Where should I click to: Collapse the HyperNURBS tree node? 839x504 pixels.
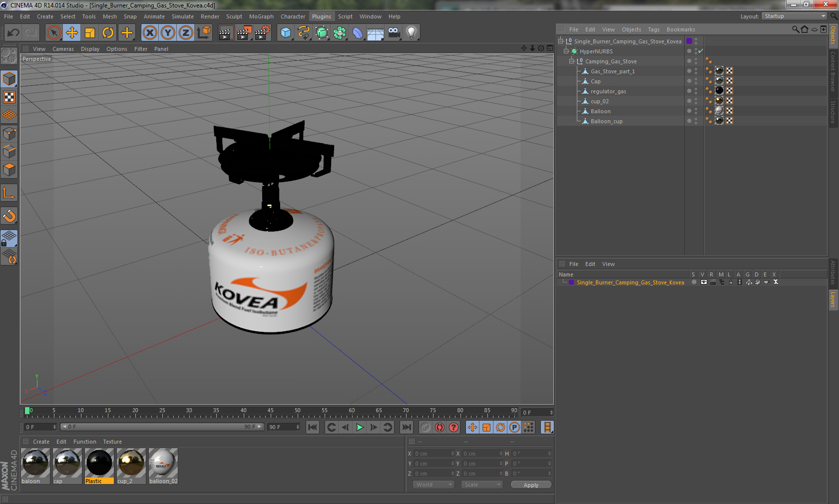[x=566, y=51]
